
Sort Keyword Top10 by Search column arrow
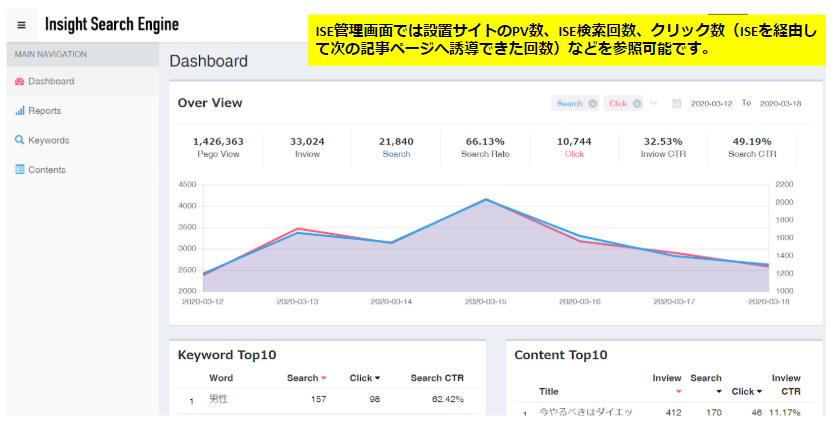pos(323,378)
